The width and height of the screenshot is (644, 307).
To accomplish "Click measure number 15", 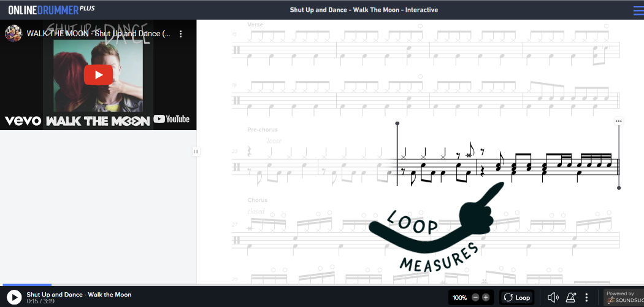I will pos(234,34).
